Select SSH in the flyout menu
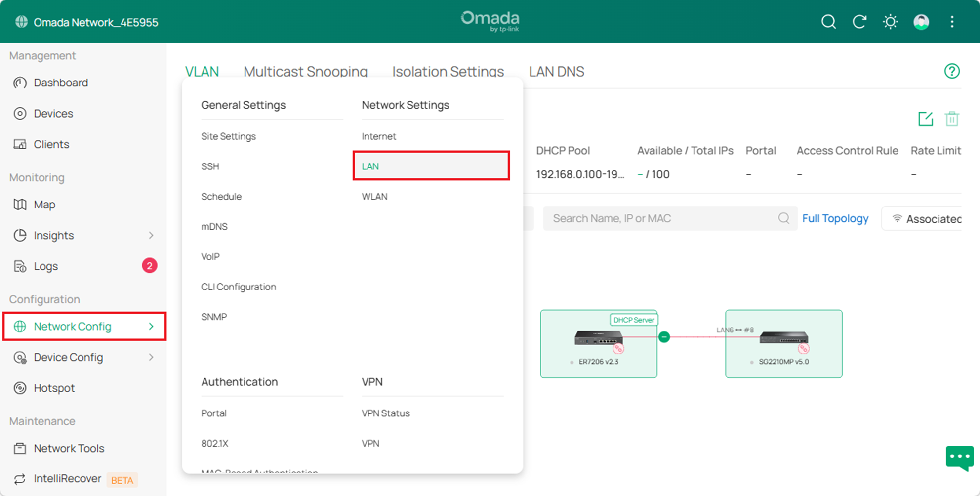 (210, 166)
